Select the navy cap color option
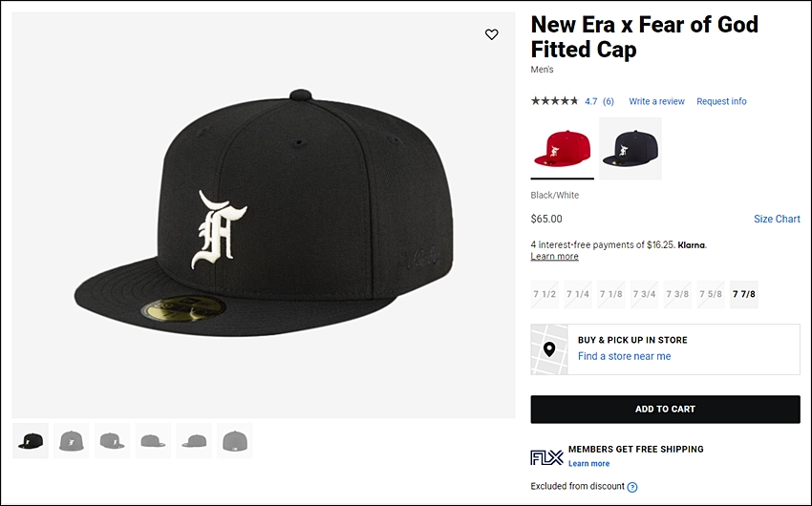 click(630, 149)
